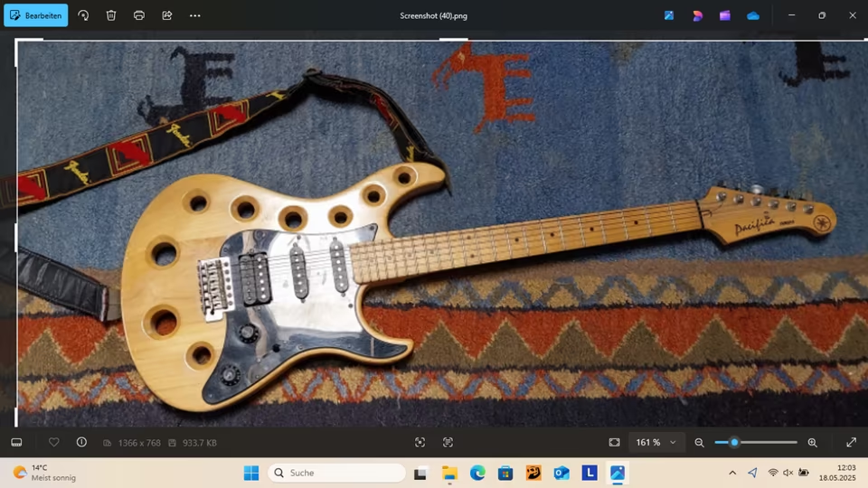
Task: Expand the 161 % zoom dropdown
Action: [672, 443]
